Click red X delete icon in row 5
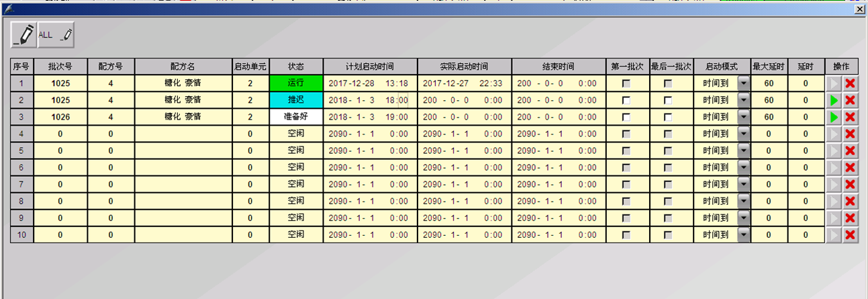868x299 pixels. click(850, 151)
